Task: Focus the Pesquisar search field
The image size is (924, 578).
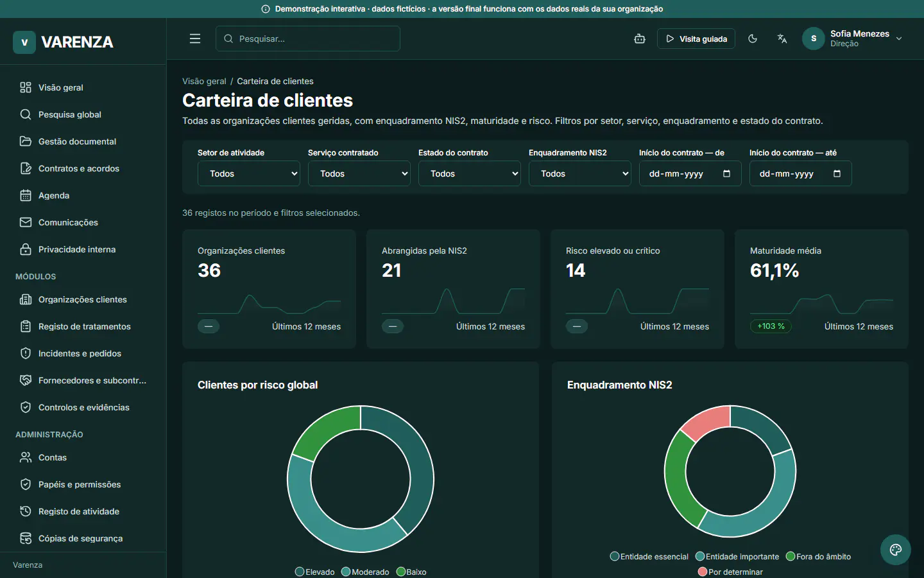Action: pos(308,39)
